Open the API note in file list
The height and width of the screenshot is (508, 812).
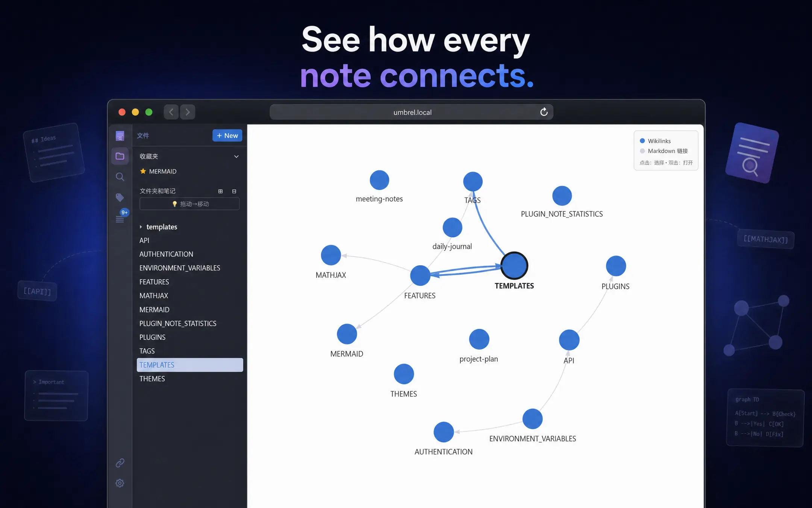click(144, 240)
